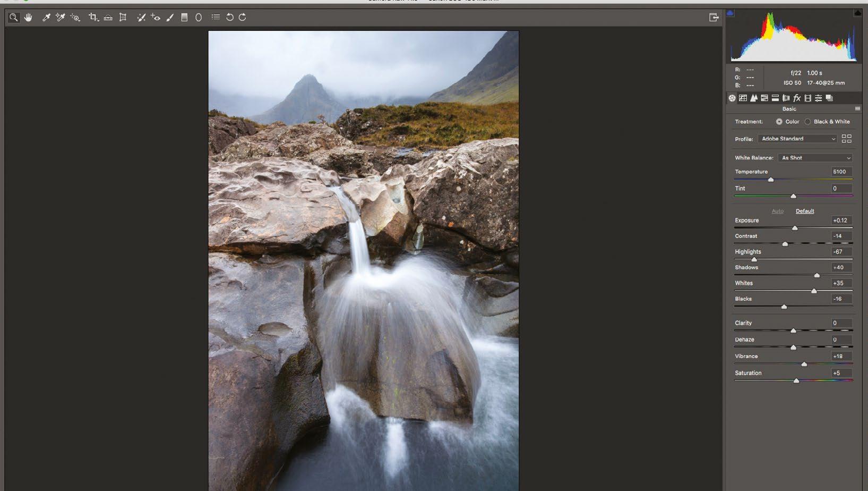Image resolution: width=868 pixels, height=491 pixels.
Task: Click the Dehaze slider handle
Action: tap(793, 348)
